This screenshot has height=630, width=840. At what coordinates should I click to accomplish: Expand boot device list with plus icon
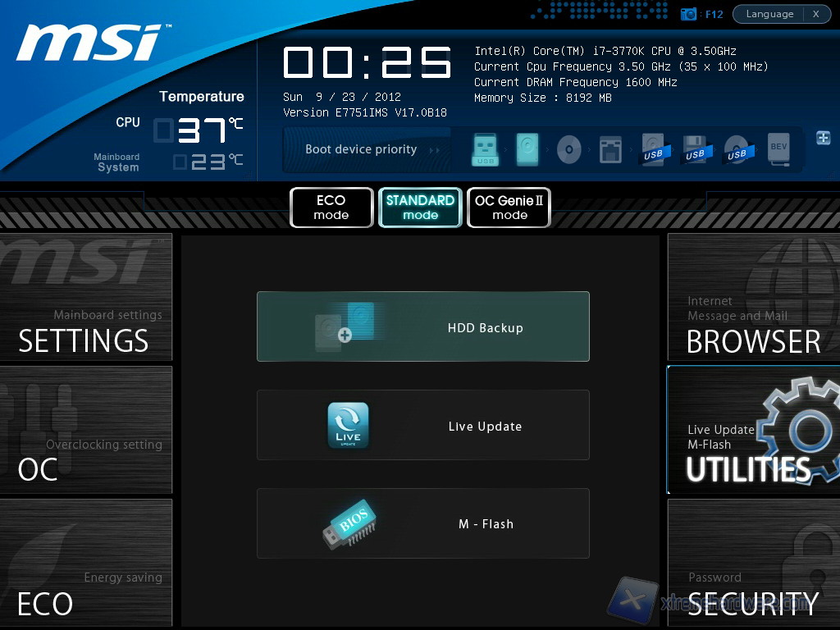click(823, 138)
